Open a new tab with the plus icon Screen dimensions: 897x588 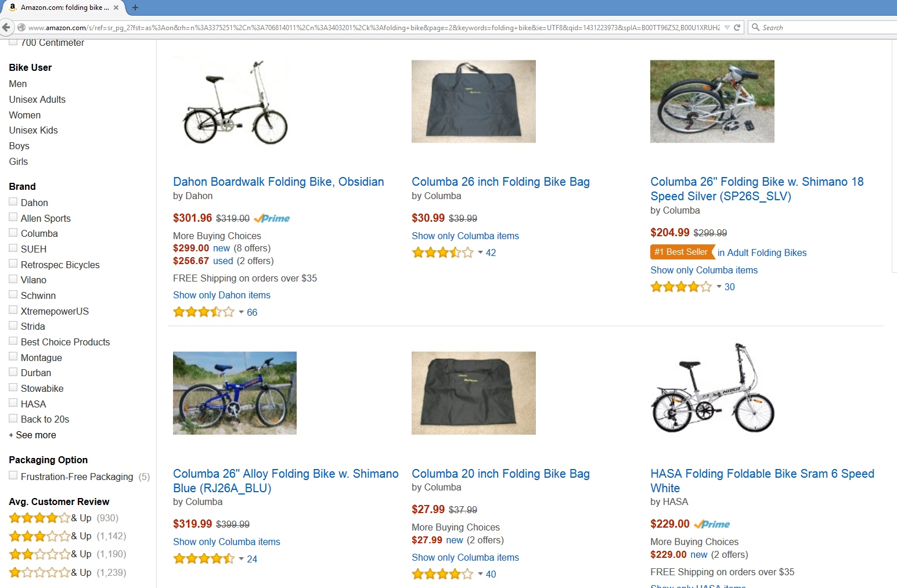135,8
